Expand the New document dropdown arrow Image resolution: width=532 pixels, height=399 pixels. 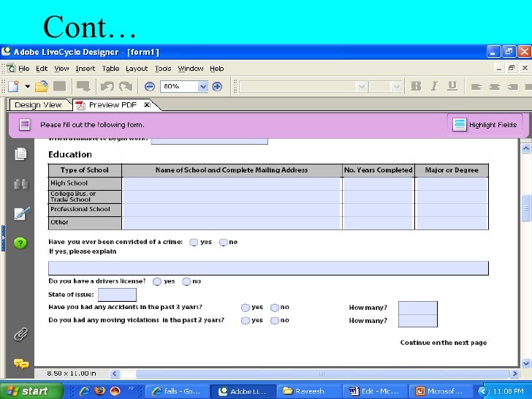tap(28, 86)
